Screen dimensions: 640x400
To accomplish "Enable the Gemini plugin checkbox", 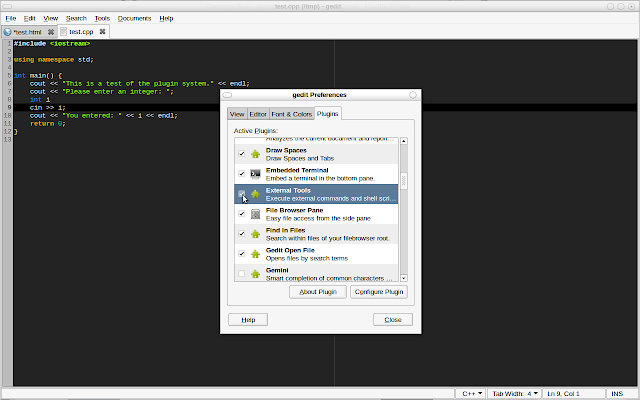I will tap(242, 274).
